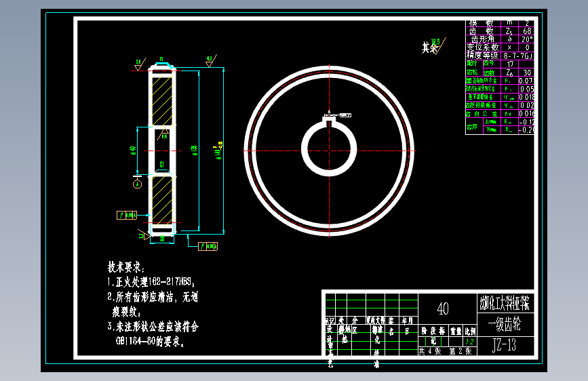The image size is (588, 381).
Task: Click the '齿向公差' row label
Action: click(x=482, y=114)
